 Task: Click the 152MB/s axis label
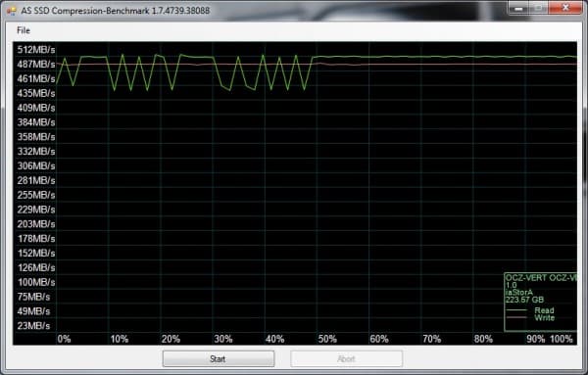(x=36, y=254)
